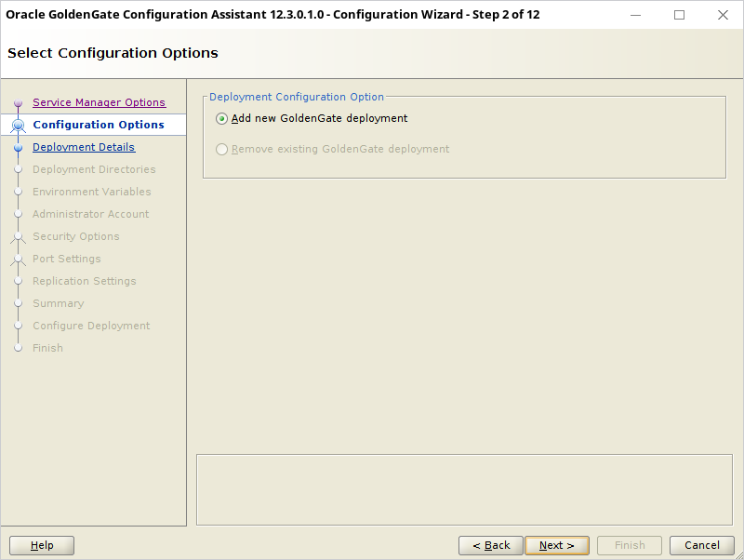
Task: Click the Summary step bullet icon
Action: pos(18,303)
